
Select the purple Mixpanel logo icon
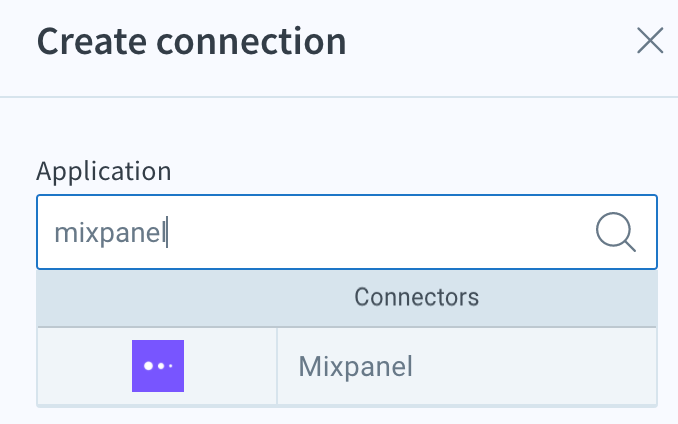click(x=158, y=366)
